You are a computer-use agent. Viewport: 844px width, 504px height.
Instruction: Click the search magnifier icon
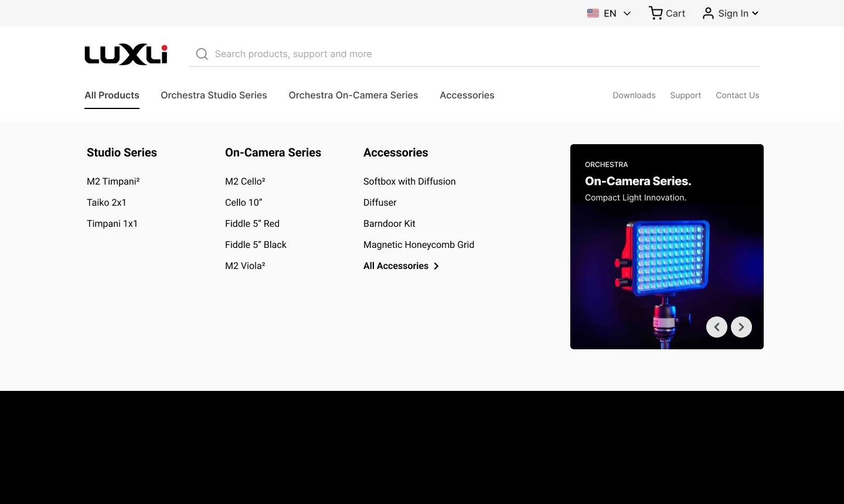coord(202,54)
